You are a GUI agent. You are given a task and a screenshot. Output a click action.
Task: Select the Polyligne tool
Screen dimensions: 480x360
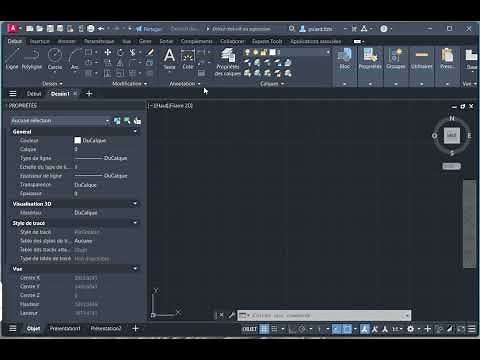pos(32,59)
